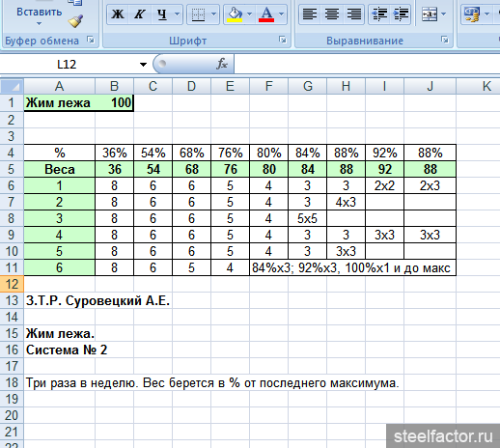Image resolution: width=500 pixels, height=448 pixels.
Task: Click the Format Painter brush icon
Action: coord(75,21)
